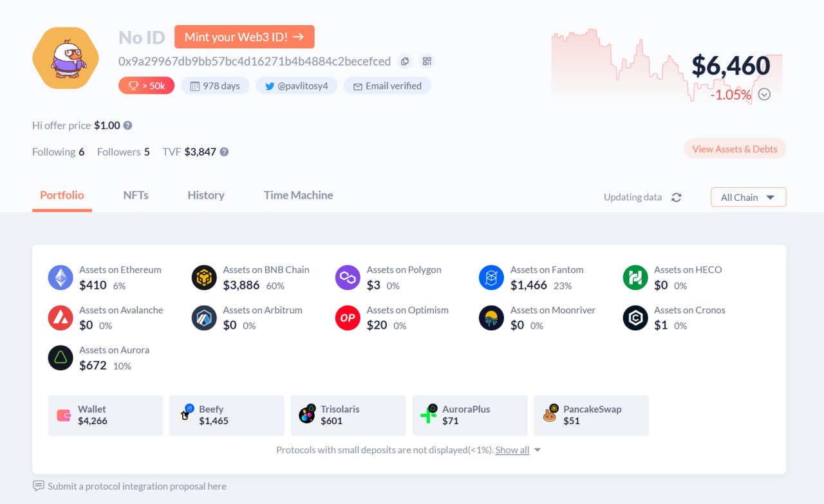Open the @pavlitosy4 Twitter badge

point(296,86)
